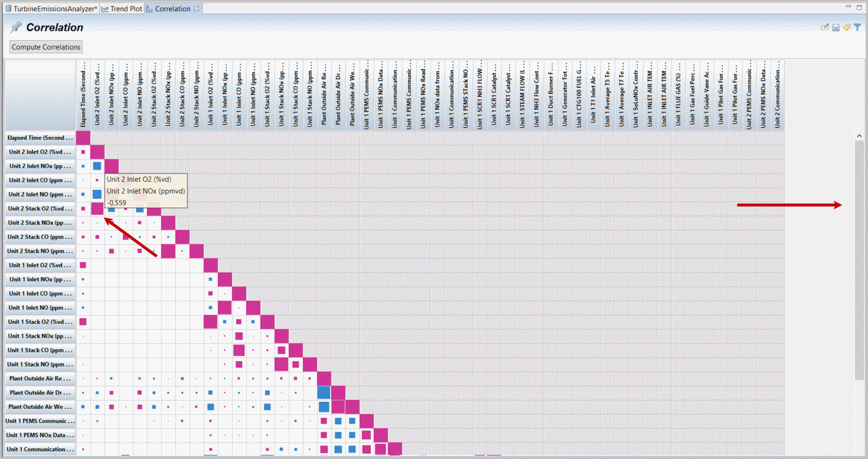The image size is (868, 459).
Task: Click the Unit 1 Inlet O2 row header
Action: pos(41,265)
